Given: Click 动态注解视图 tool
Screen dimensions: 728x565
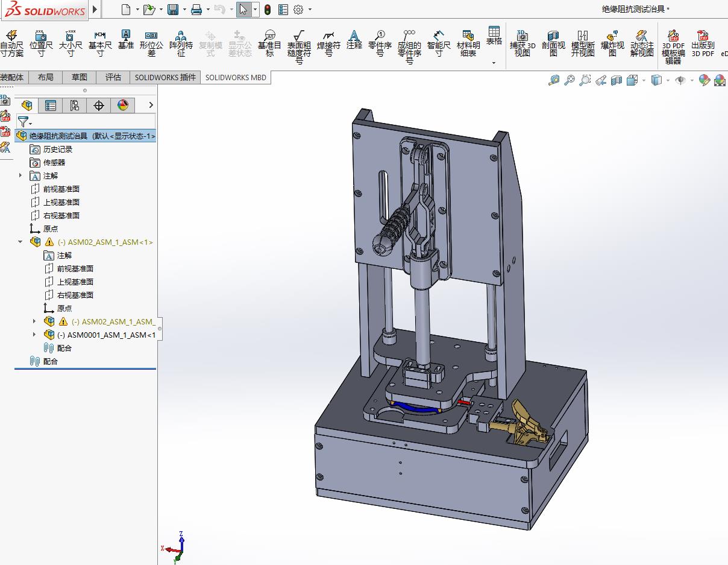Looking at the screenshot, I should 642,43.
